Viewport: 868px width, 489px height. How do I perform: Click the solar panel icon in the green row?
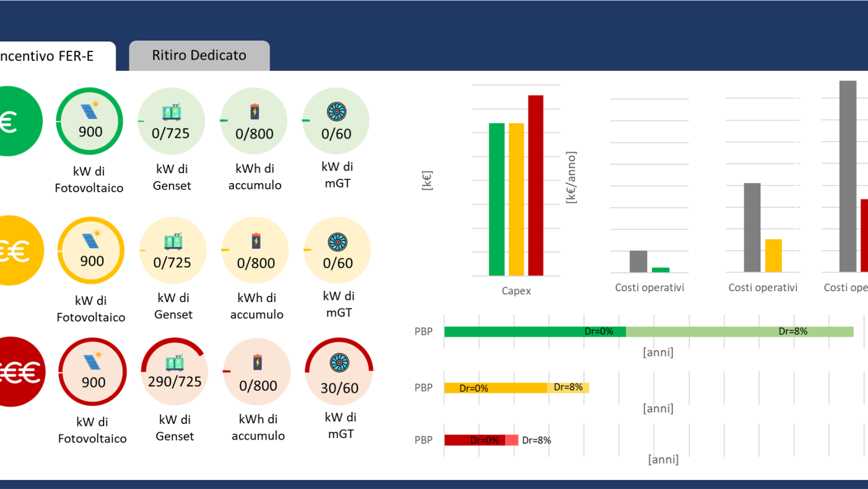[90, 110]
